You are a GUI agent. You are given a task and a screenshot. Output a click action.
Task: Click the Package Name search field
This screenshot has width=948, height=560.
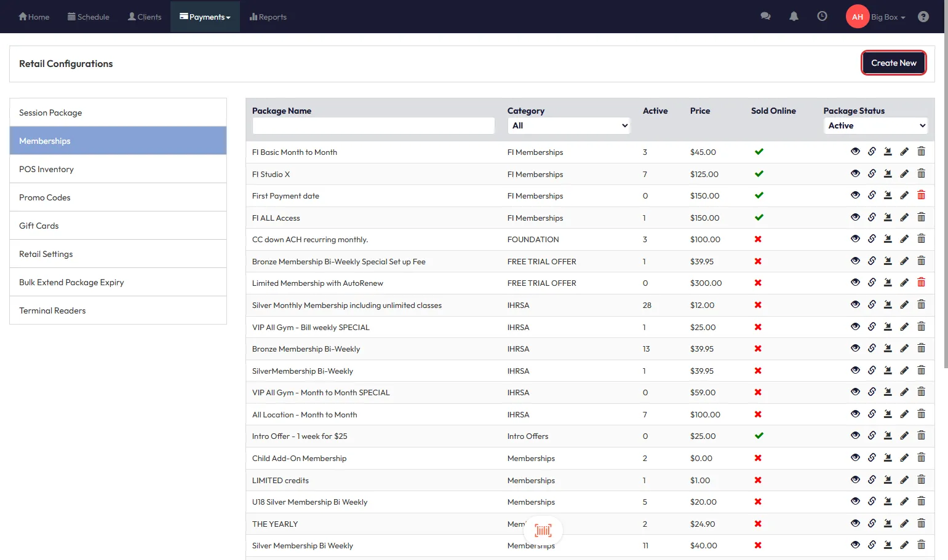click(x=373, y=125)
